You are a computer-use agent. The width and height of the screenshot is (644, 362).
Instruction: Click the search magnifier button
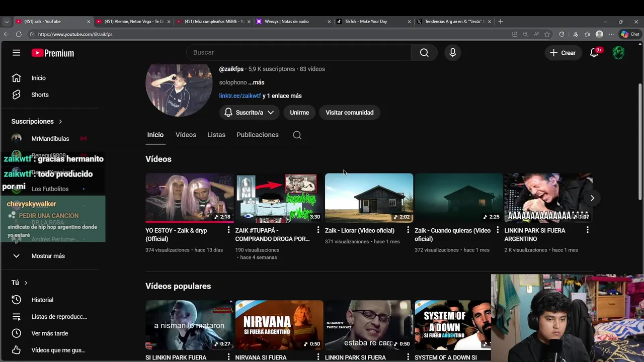(x=424, y=52)
